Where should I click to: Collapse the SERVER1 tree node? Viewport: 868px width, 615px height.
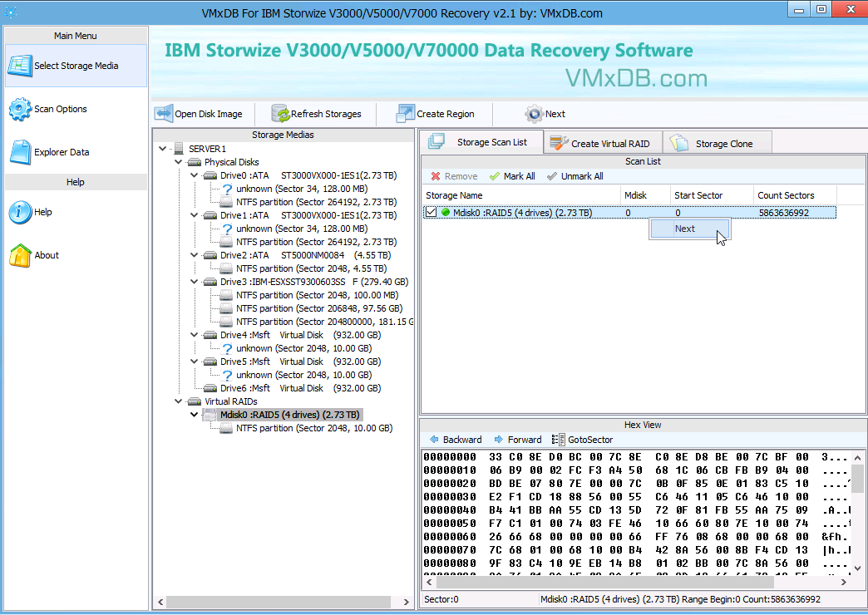[162, 149]
